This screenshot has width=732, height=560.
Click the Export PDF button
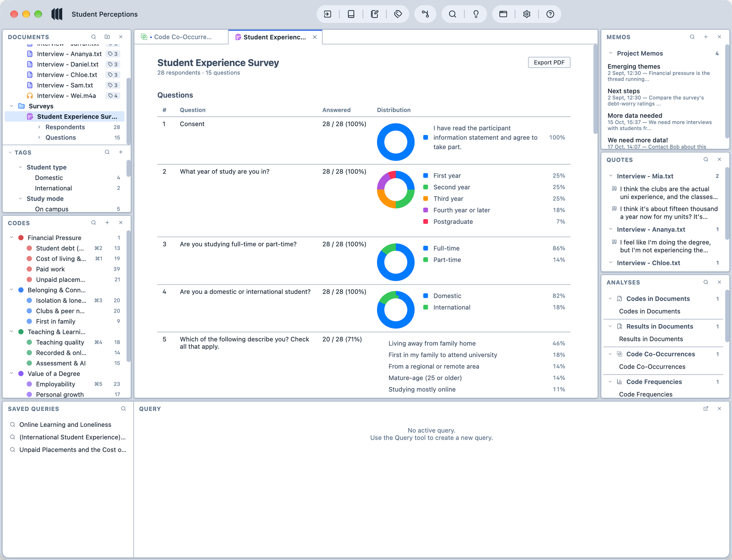(x=549, y=63)
